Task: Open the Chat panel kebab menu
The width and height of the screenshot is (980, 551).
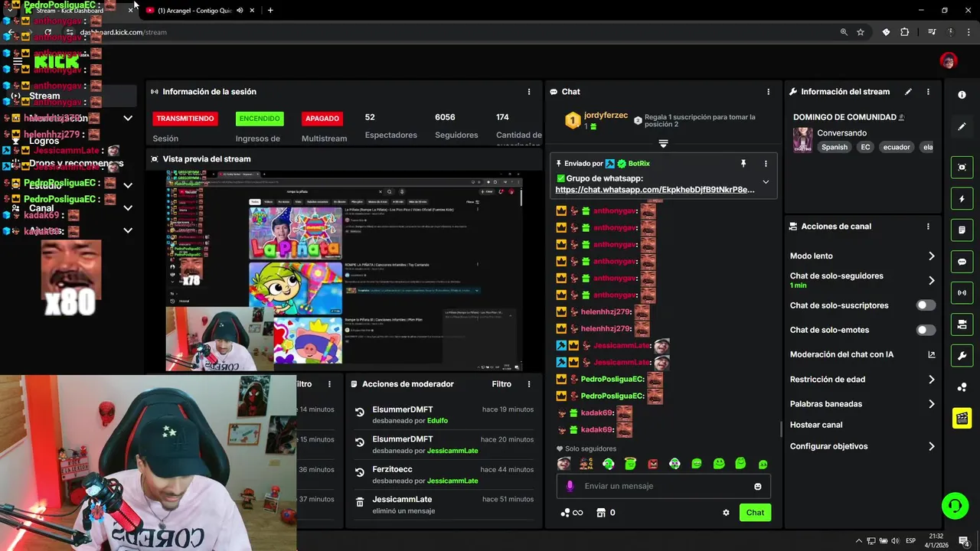Action: [x=769, y=92]
